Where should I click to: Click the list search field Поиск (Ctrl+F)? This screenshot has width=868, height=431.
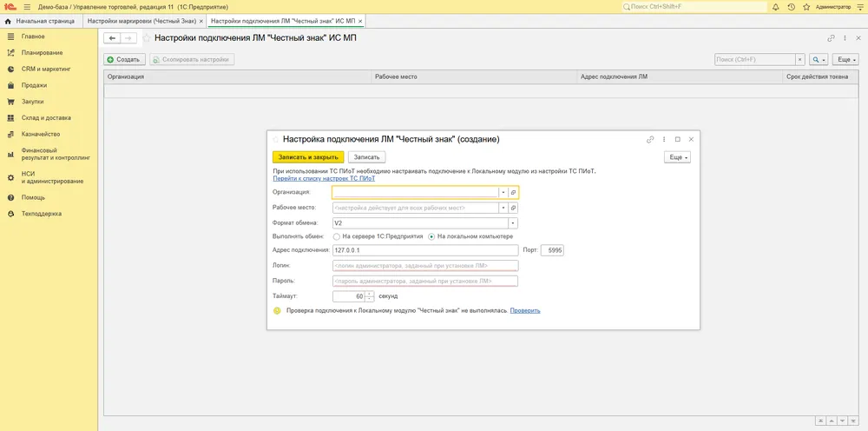[x=755, y=59]
